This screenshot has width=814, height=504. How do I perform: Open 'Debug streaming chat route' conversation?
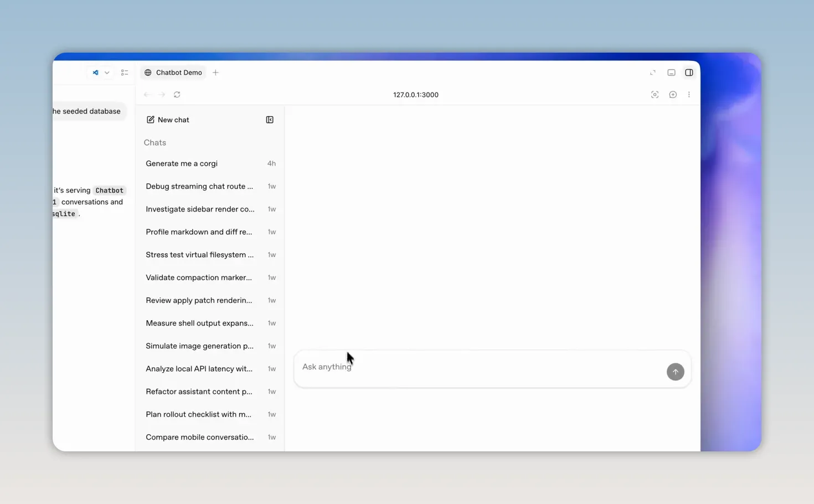210,186
